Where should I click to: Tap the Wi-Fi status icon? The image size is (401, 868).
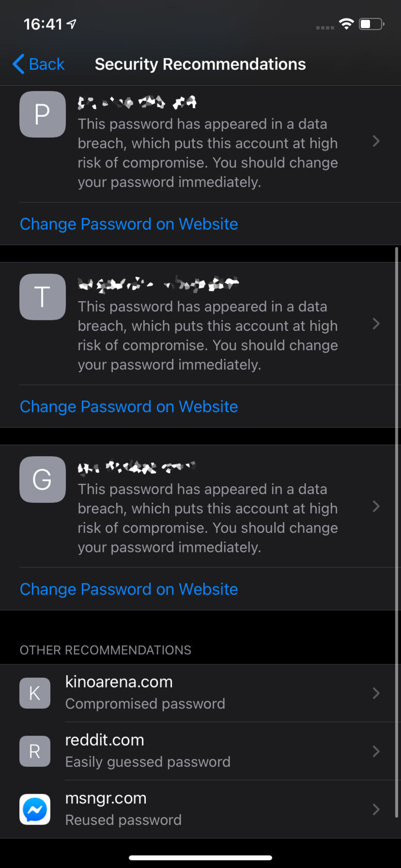tap(346, 24)
